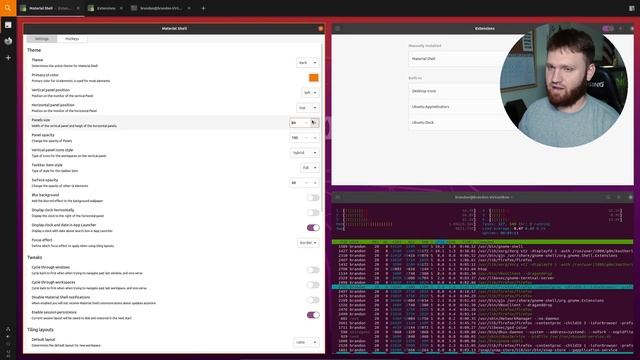Open the Theme dropdown set to dark

(x=307, y=63)
